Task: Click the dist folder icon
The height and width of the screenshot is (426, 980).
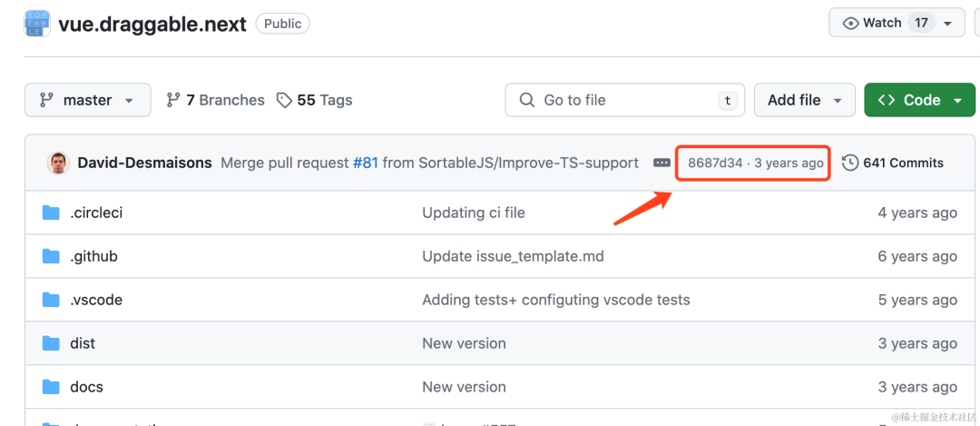Action: tap(51, 343)
